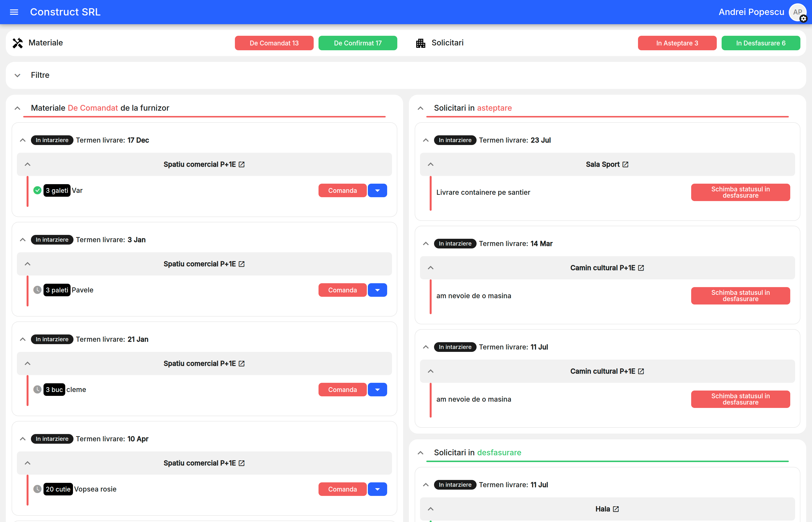Open the hamburger navigation menu
The image size is (812, 522).
coord(14,12)
